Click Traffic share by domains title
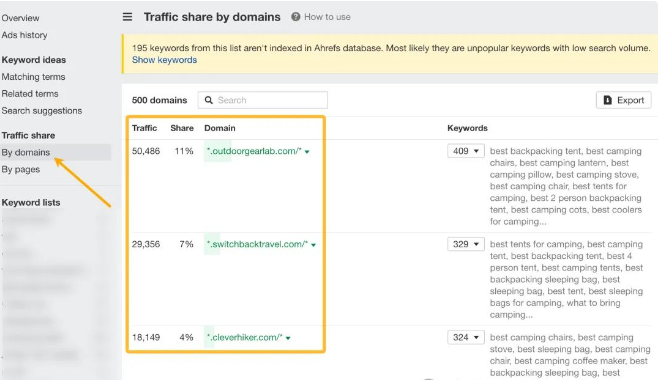The image size is (664, 380). (x=212, y=17)
